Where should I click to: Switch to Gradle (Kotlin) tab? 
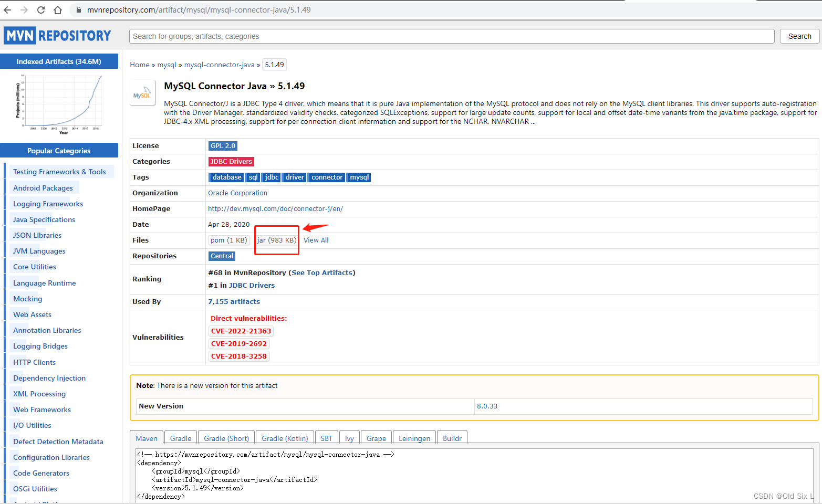tap(285, 438)
